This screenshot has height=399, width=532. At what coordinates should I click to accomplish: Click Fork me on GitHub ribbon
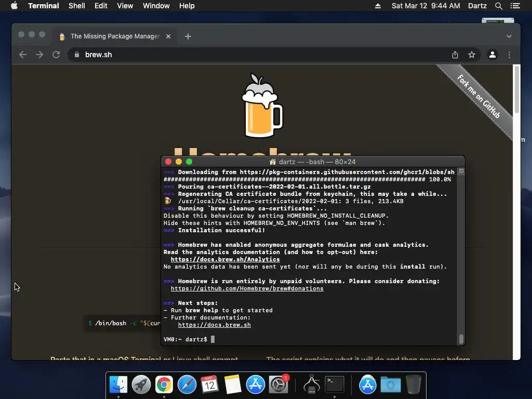tap(478, 96)
